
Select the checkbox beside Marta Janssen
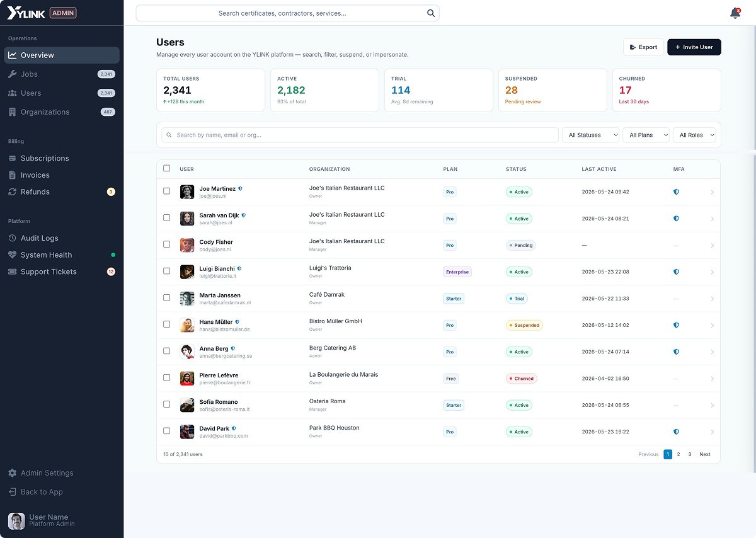coord(166,297)
